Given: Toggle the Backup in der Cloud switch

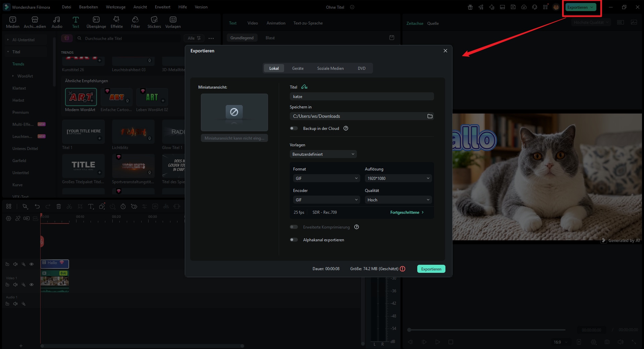Looking at the screenshot, I should pyautogui.click(x=294, y=128).
